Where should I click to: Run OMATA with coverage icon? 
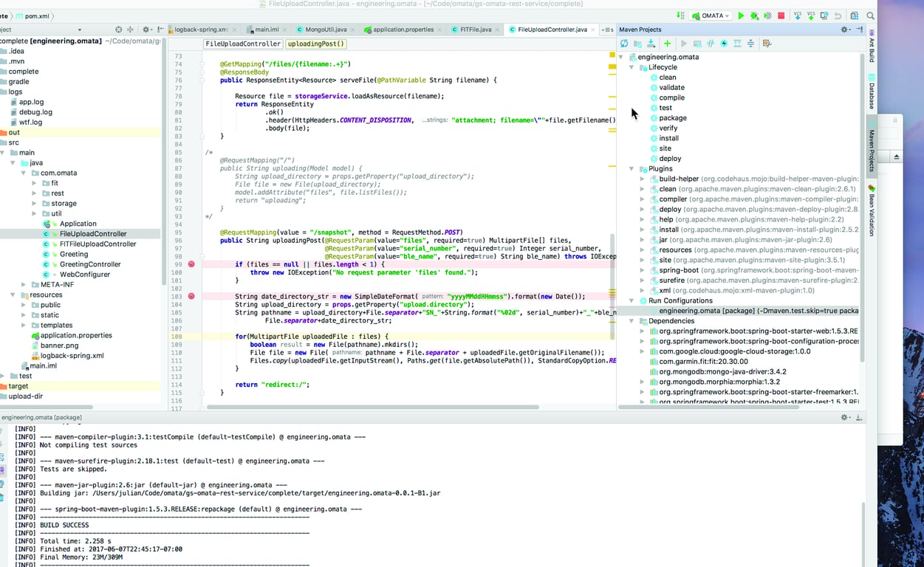click(x=767, y=16)
